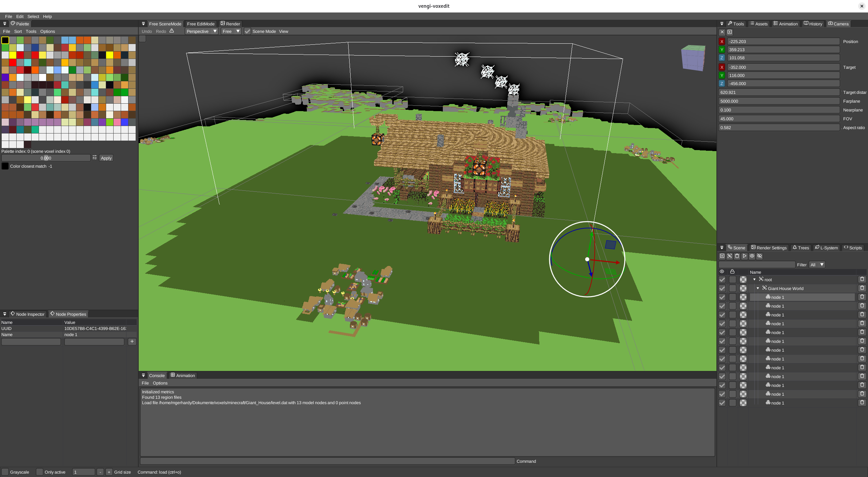Screen dimensions: 868x477
Task: Open the palette color settings icon beside Apply
Action: pos(95,158)
